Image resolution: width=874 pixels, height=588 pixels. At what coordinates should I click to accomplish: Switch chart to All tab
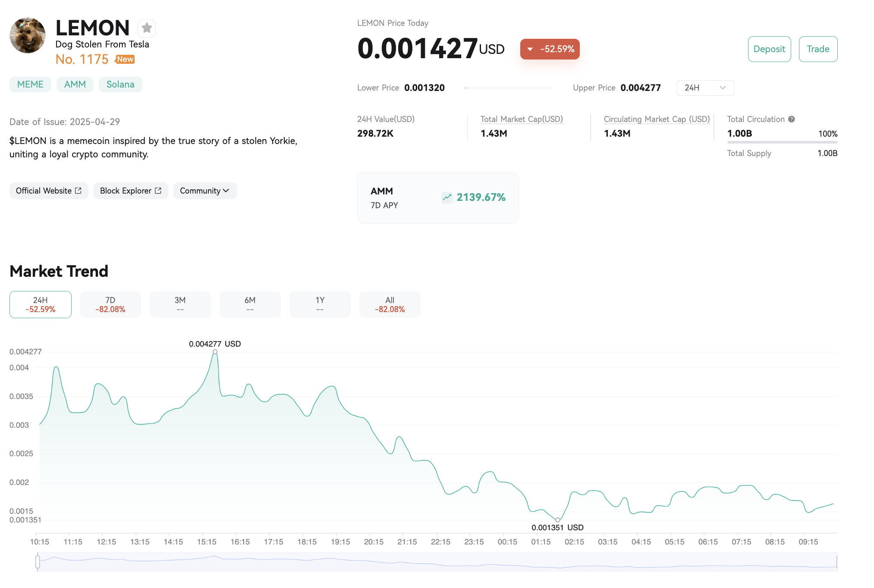pos(390,304)
